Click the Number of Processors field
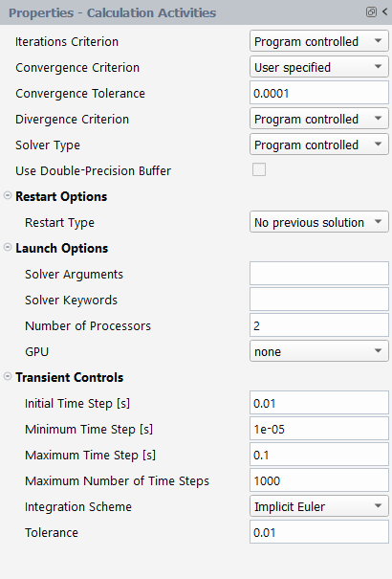The image size is (392, 579). point(319,325)
